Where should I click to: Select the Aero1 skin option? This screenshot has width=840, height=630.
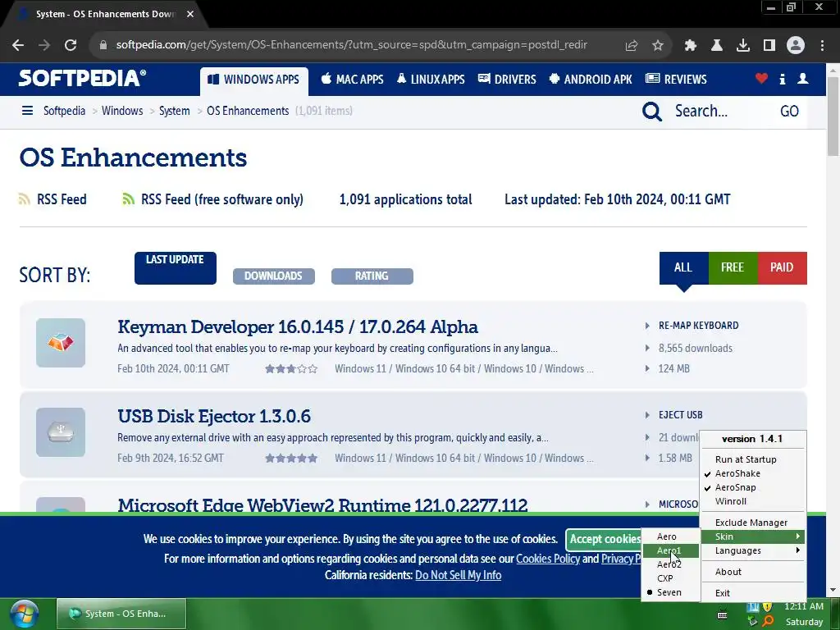click(x=670, y=550)
